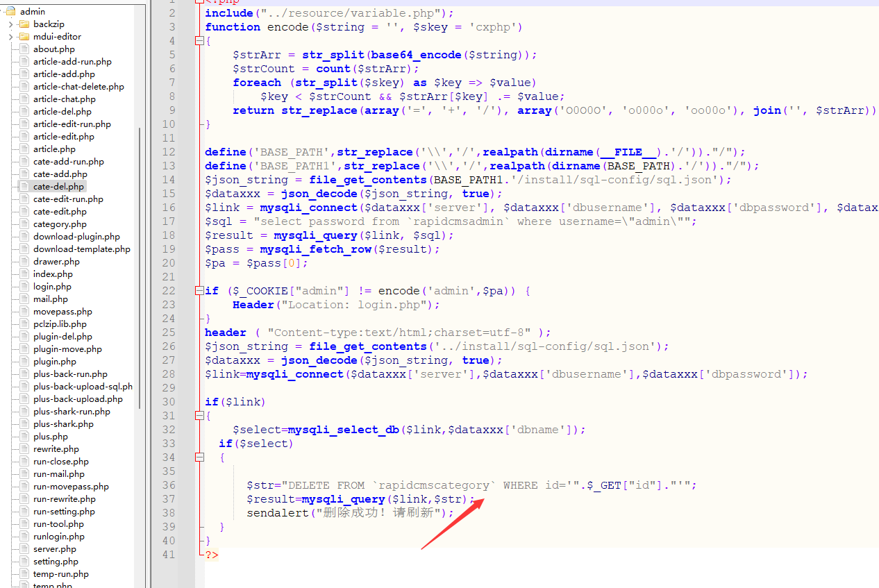Open cate-del.php in the file tree

[58, 187]
